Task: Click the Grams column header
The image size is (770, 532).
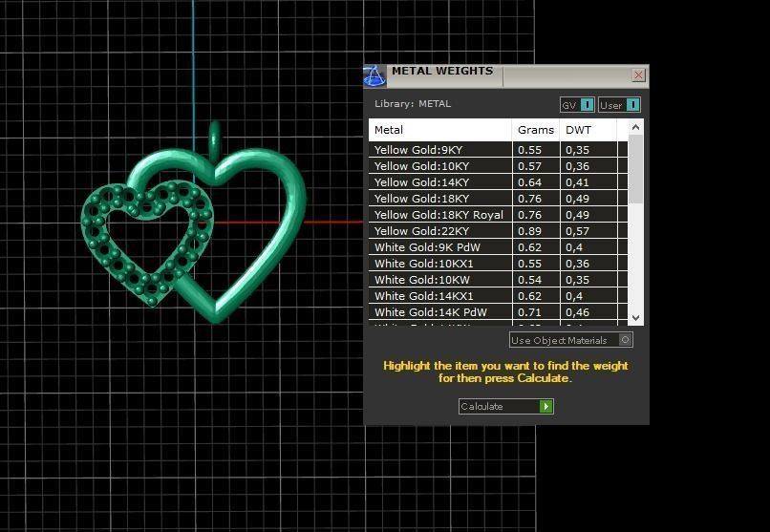Action: click(536, 130)
